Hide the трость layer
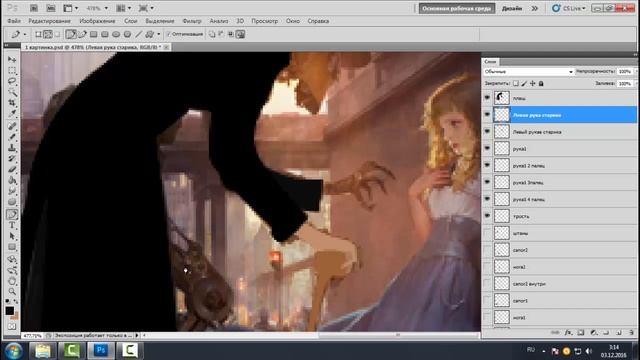The height and width of the screenshot is (360, 640). tap(487, 216)
